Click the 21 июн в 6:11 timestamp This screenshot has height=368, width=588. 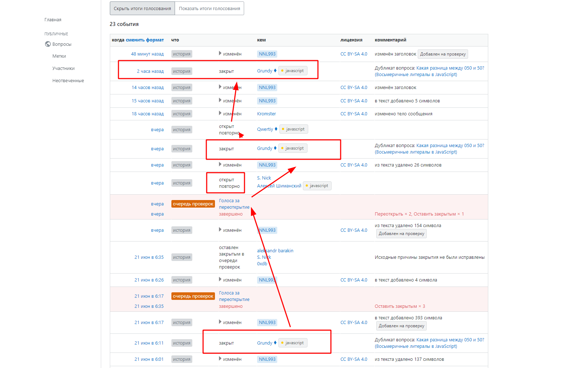point(149,343)
